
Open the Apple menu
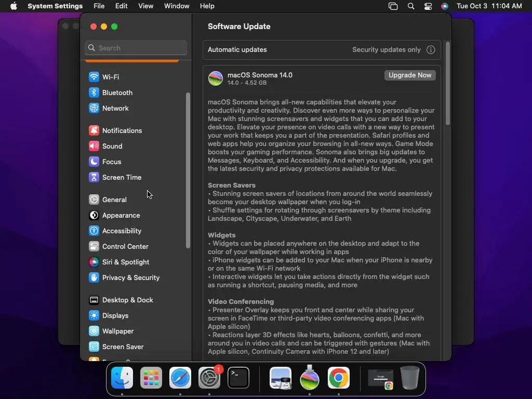pyautogui.click(x=14, y=6)
